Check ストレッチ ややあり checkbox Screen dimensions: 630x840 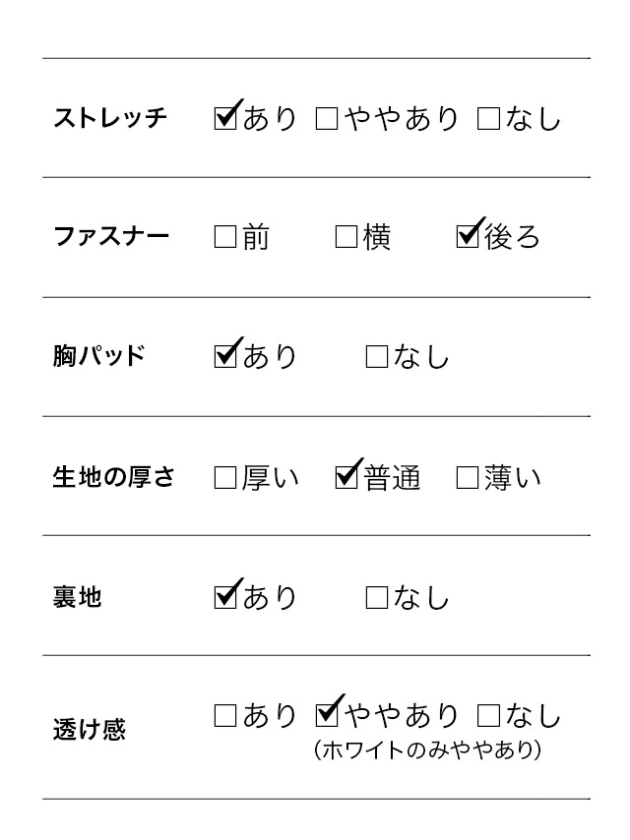tap(327, 119)
